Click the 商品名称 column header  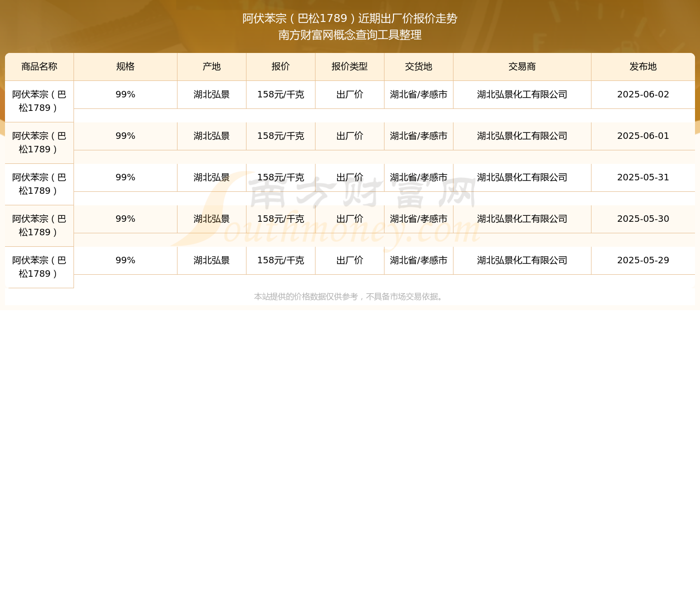click(39, 66)
